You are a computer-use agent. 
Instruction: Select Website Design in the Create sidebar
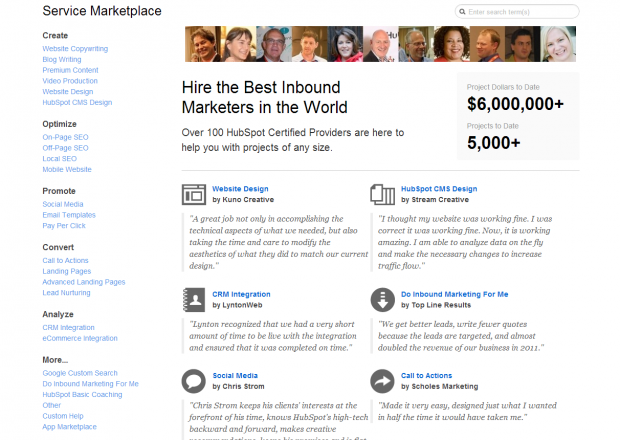coord(68,91)
